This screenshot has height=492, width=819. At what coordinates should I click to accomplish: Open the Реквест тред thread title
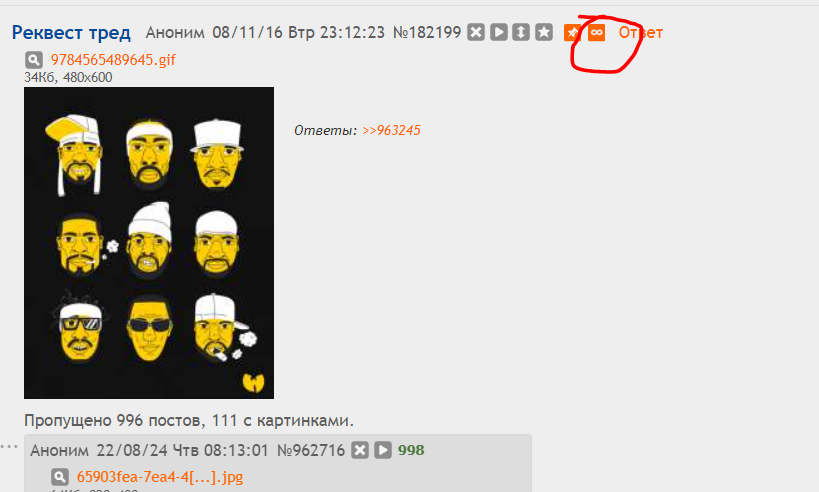(x=71, y=32)
